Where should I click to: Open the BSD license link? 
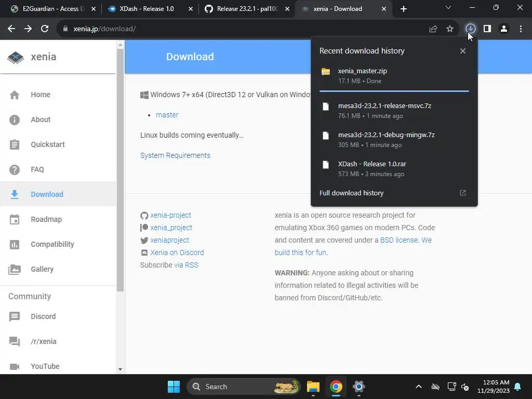click(x=398, y=240)
